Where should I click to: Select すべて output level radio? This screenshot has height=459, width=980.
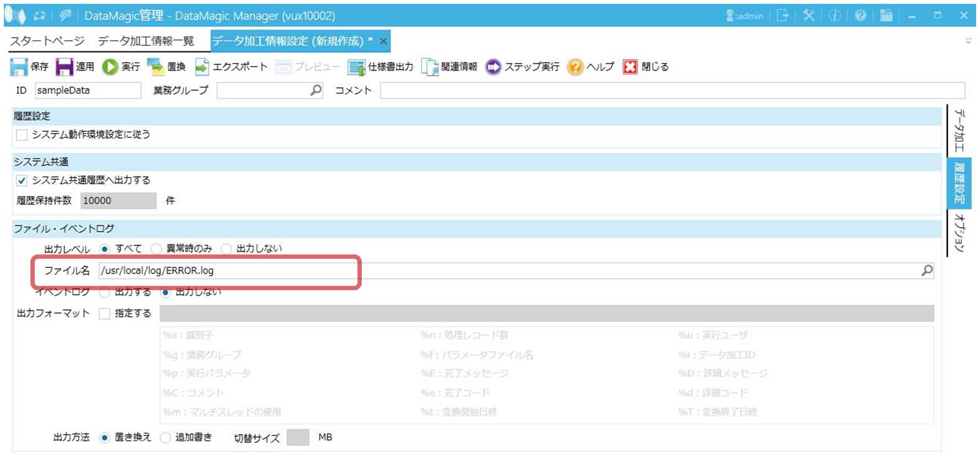(105, 249)
